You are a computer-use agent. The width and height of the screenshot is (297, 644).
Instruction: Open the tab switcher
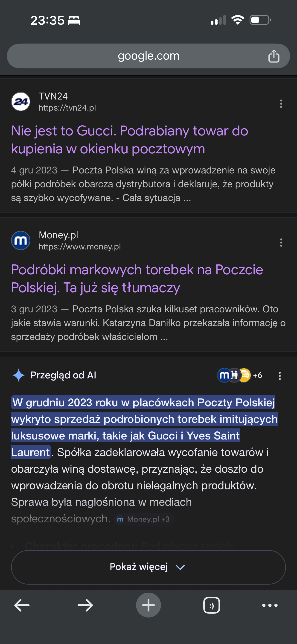pos(212,605)
